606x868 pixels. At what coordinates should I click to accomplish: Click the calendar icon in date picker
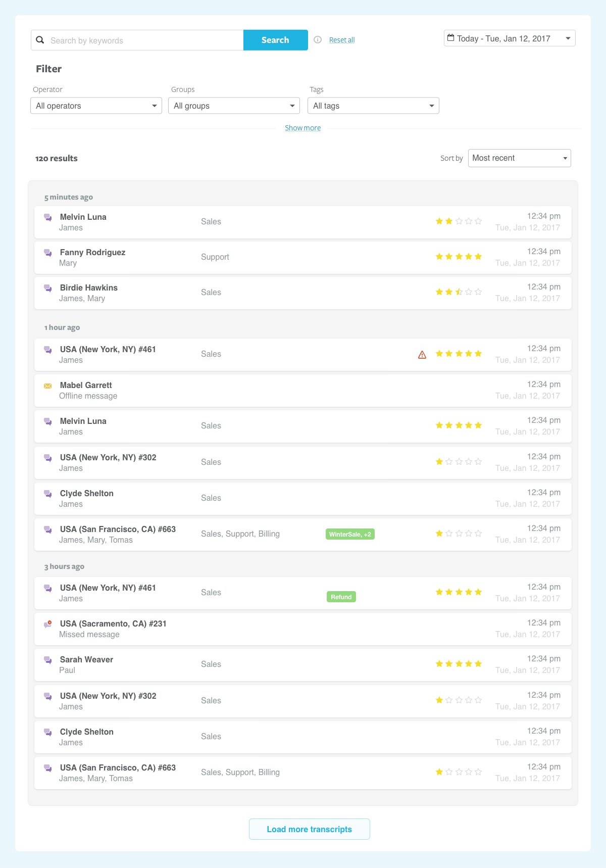451,38
